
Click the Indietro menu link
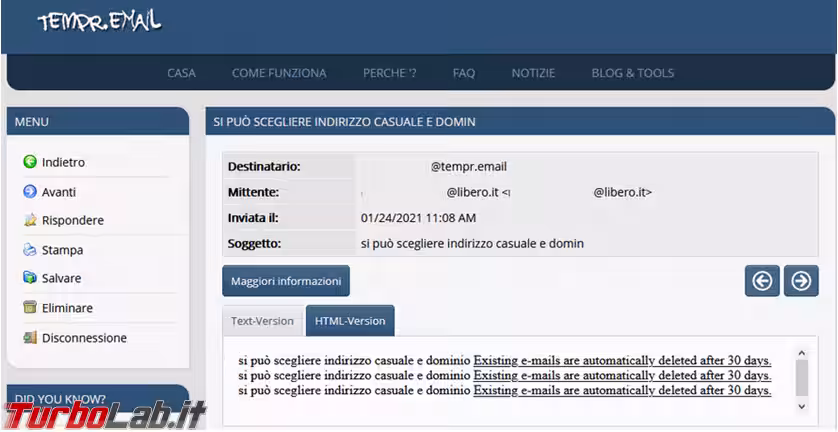point(63,162)
